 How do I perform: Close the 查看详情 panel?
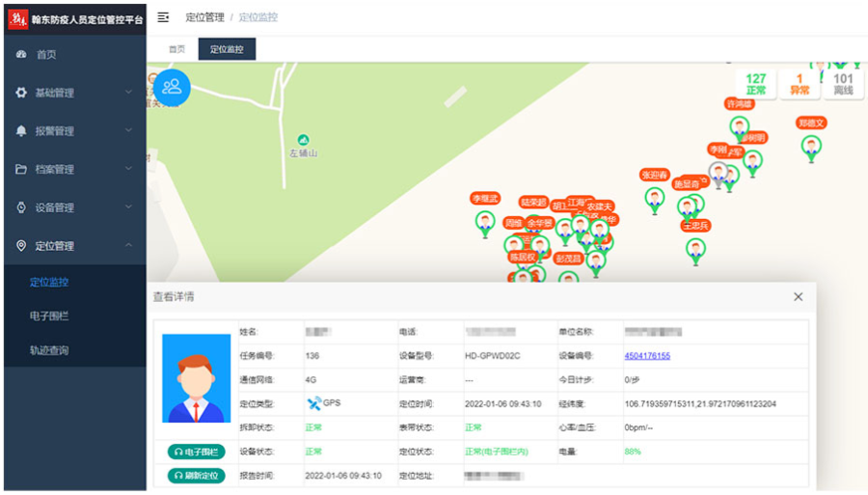(798, 297)
